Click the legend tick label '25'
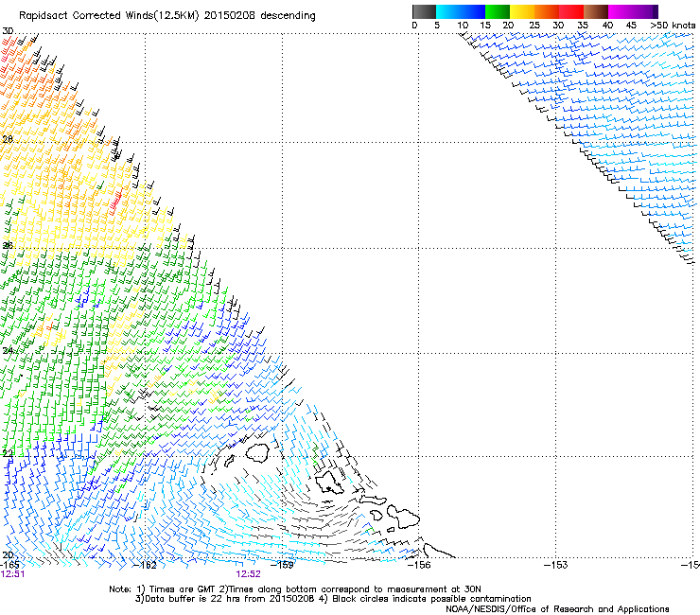 534,26
